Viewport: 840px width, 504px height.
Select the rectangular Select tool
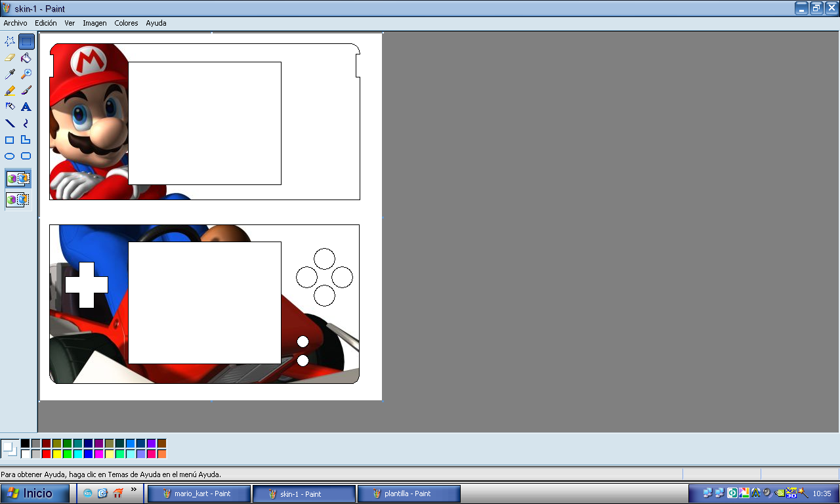click(x=26, y=41)
